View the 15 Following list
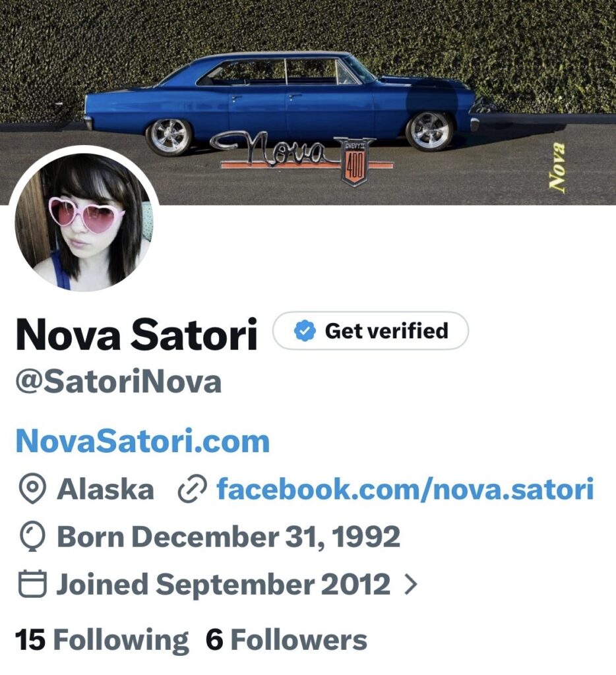Screen dimensions: 616x675 pyautogui.click(x=102, y=639)
